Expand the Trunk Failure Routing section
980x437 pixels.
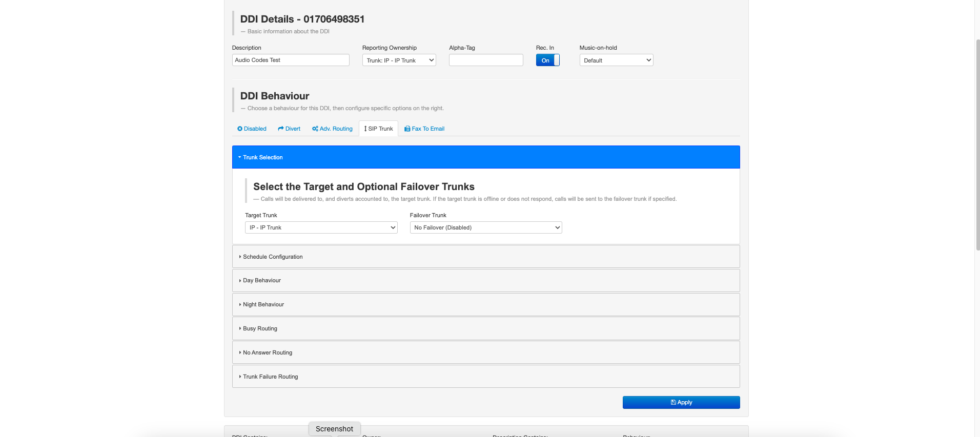point(270,377)
